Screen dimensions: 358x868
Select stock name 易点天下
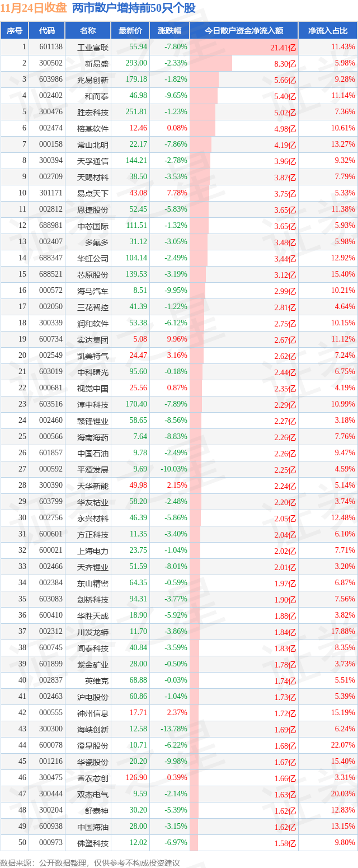tap(93, 193)
